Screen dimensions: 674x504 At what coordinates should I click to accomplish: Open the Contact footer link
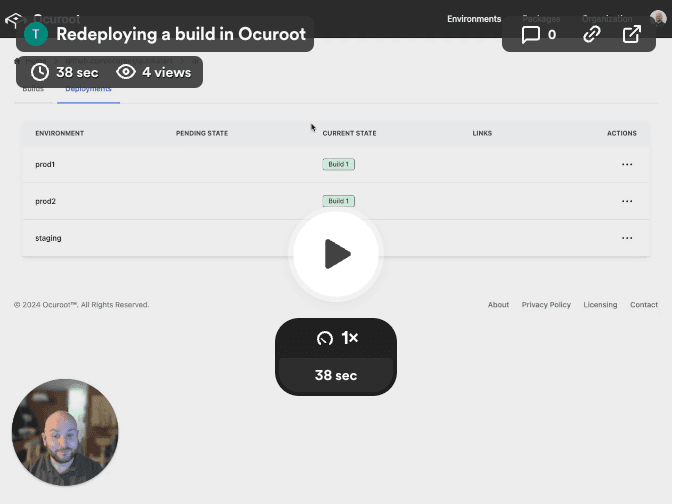[x=644, y=305]
